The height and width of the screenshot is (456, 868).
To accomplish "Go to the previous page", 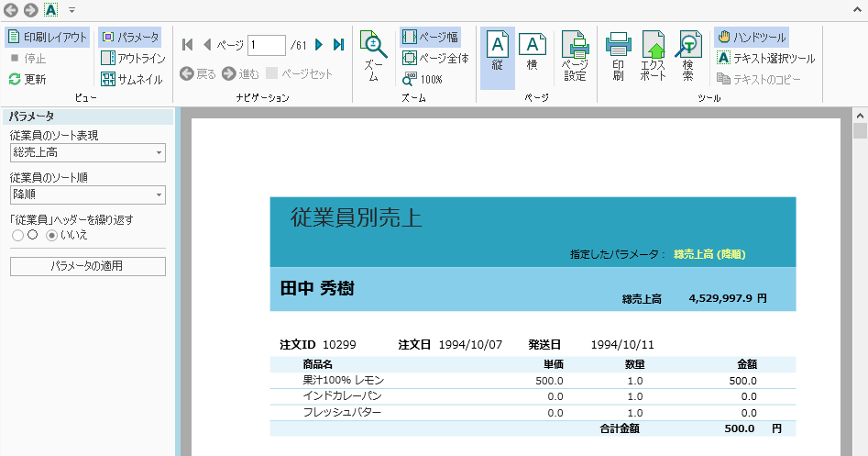I will [x=207, y=44].
